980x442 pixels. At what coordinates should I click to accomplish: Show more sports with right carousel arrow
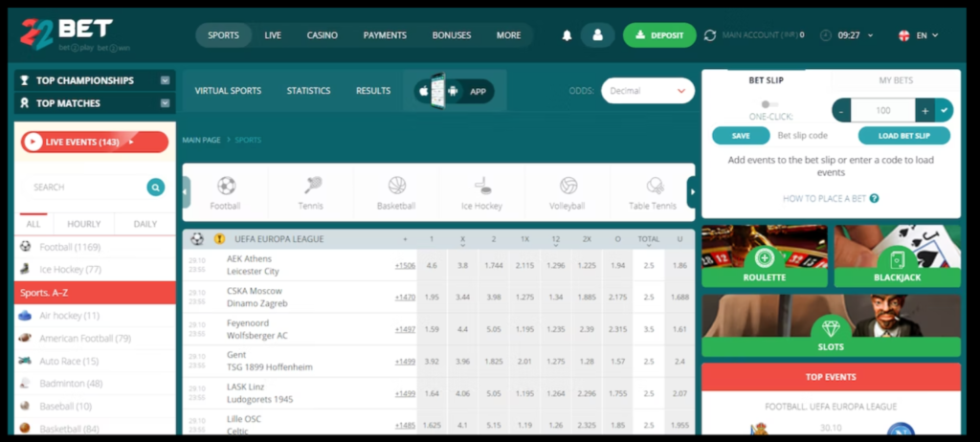691,192
